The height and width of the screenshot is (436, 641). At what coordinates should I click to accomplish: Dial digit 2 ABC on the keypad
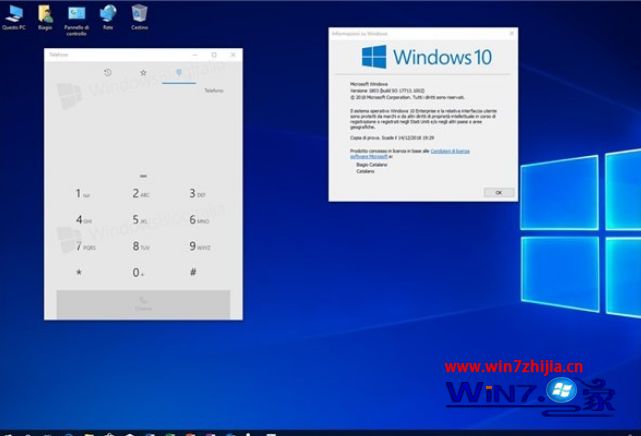[141, 193]
